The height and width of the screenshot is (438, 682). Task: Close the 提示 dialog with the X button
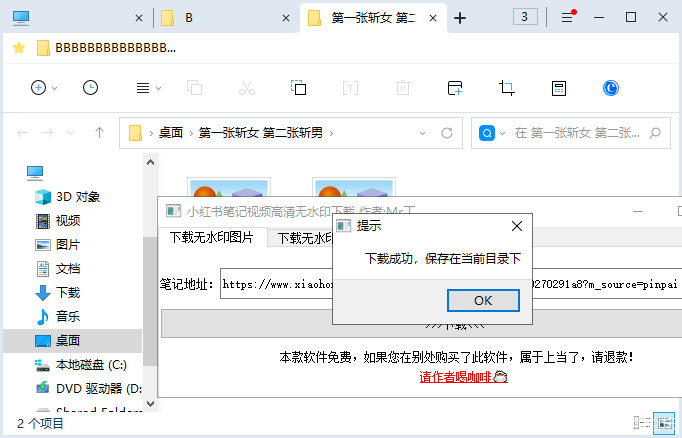click(x=516, y=226)
